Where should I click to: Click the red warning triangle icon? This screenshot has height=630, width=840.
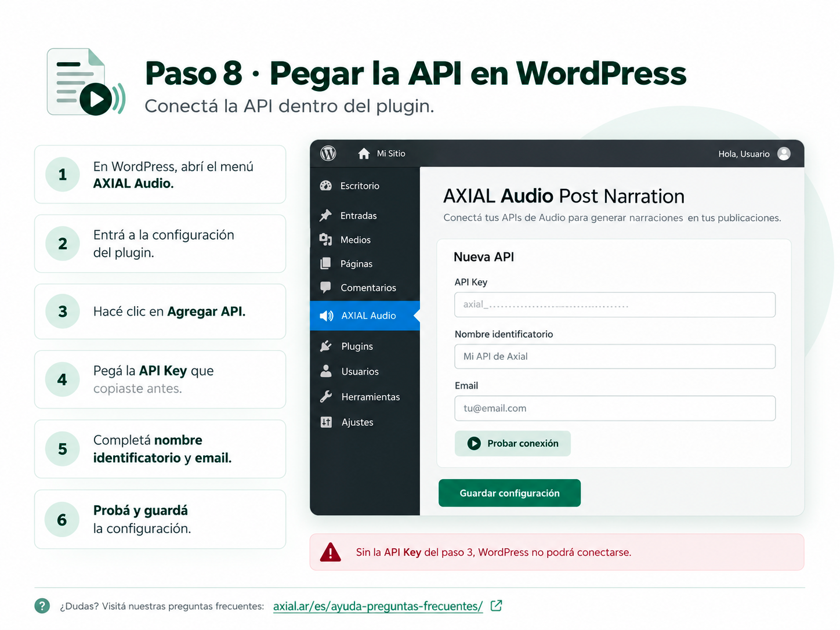coord(331,552)
